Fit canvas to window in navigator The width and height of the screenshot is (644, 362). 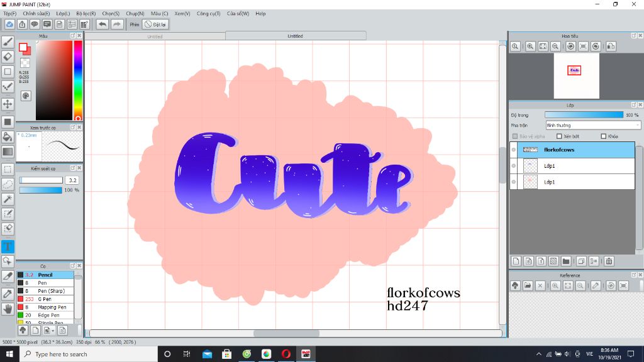point(543,47)
